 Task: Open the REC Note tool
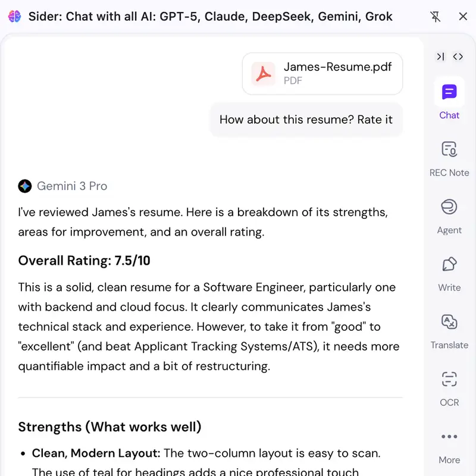[449, 159]
